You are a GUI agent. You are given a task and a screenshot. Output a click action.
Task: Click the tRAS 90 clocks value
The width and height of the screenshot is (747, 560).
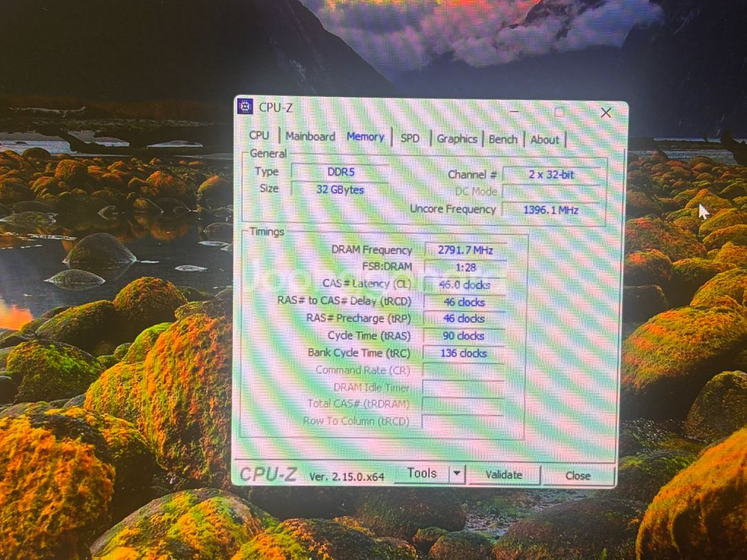coord(464,336)
